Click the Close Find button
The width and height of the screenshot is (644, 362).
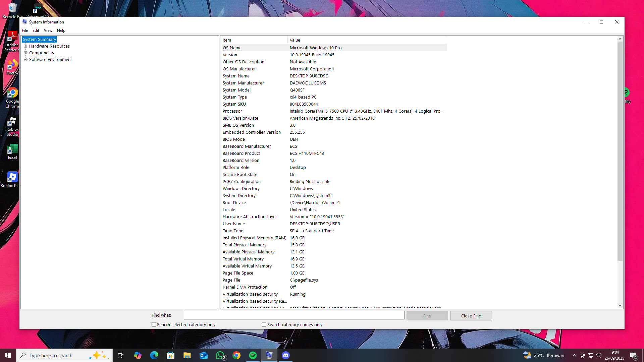[471, 316]
